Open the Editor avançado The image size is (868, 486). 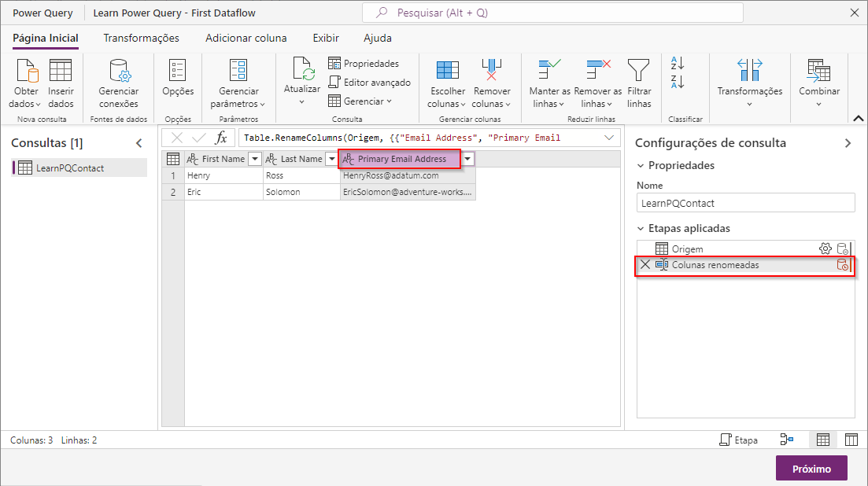pyautogui.click(x=370, y=83)
